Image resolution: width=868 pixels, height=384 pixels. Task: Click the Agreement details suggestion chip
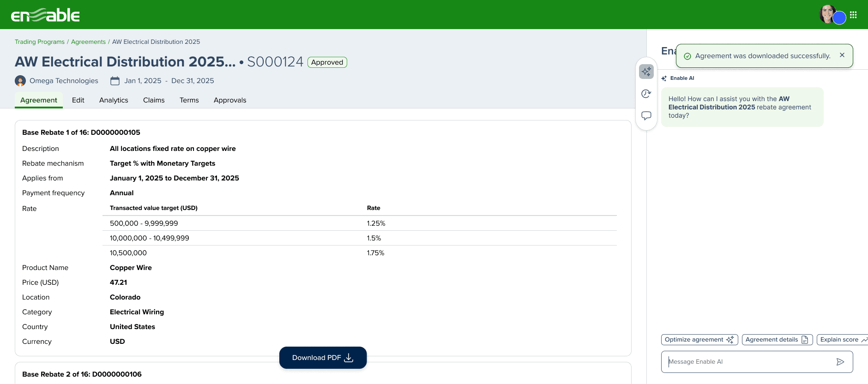coord(777,340)
